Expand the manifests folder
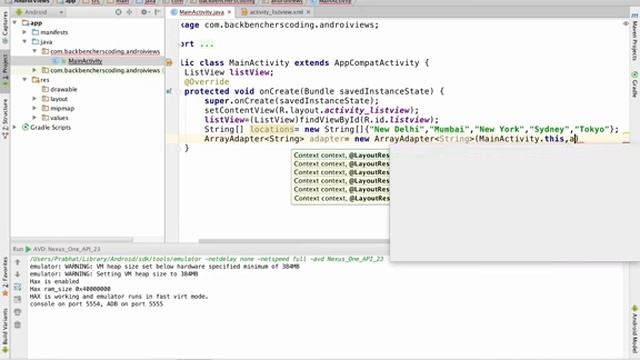 (24, 32)
